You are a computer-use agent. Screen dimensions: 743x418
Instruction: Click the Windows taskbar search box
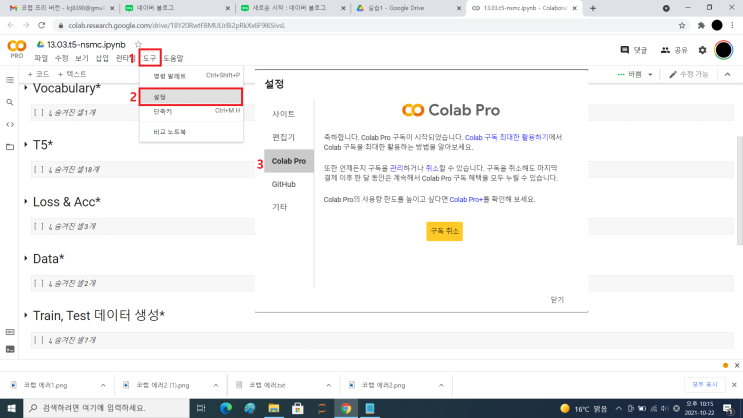106,408
